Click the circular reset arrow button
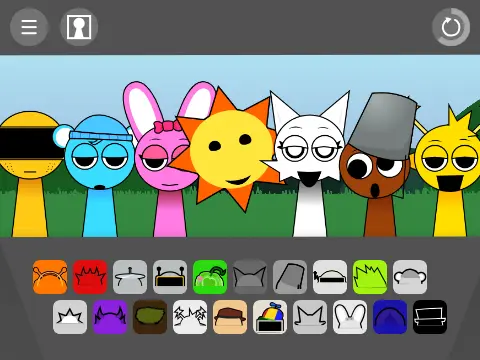480x360 pixels. (451, 27)
